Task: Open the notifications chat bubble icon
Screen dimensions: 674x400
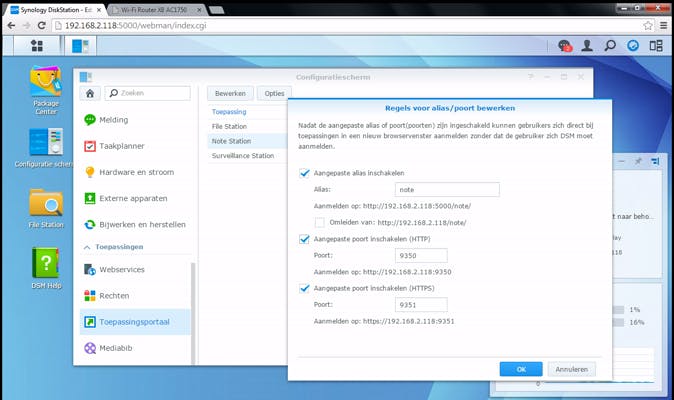Action: pyautogui.click(x=564, y=46)
